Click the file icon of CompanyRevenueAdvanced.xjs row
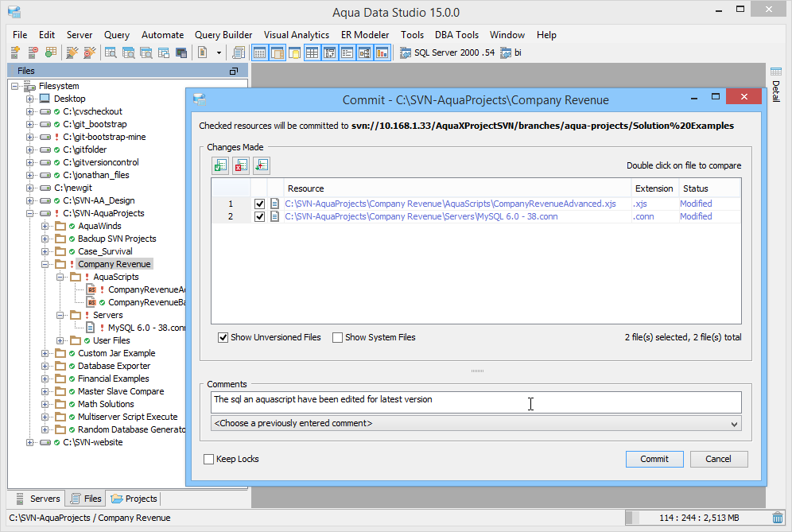The height and width of the screenshot is (532, 792). coord(275,204)
